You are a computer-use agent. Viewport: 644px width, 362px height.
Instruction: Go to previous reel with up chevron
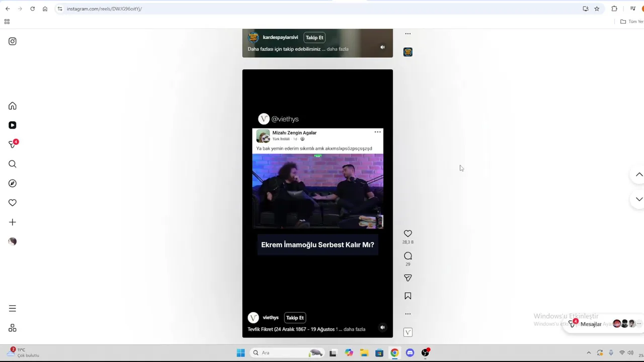click(x=639, y=174)
